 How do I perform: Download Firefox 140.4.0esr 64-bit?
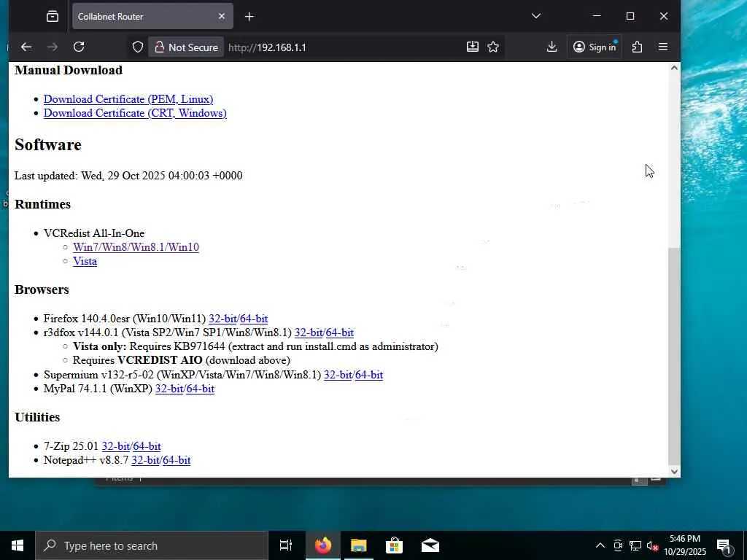tap(253, 319)
